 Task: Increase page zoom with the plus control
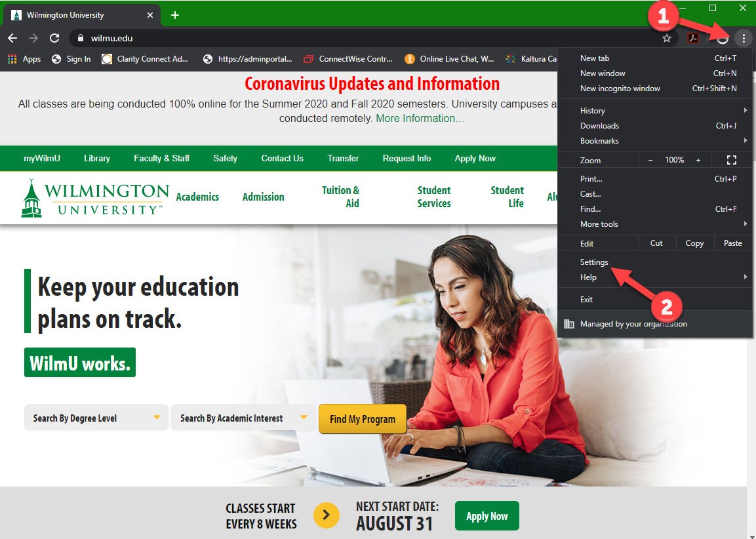pyautogui.click(x=698, y=159)
